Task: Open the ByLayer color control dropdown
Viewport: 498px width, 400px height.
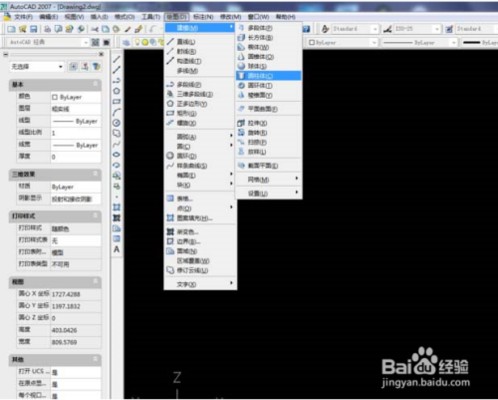Action: [x=342, y=43]
